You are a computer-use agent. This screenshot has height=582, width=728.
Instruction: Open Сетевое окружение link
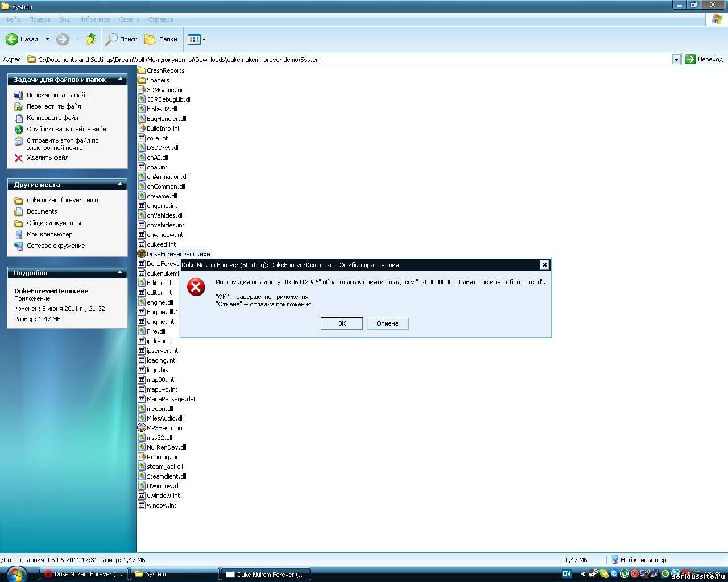pos(56,246)
